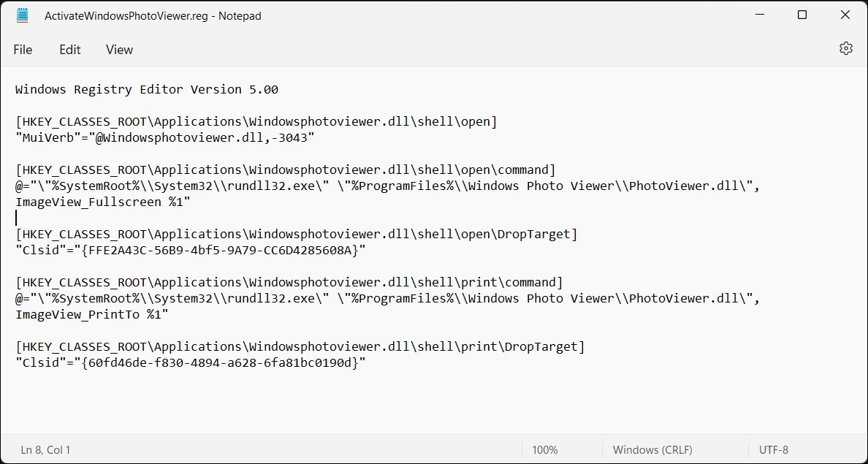Click on the MuiVerb value line
The width and height of the screenshot is (868, 464).
[165, 138]
